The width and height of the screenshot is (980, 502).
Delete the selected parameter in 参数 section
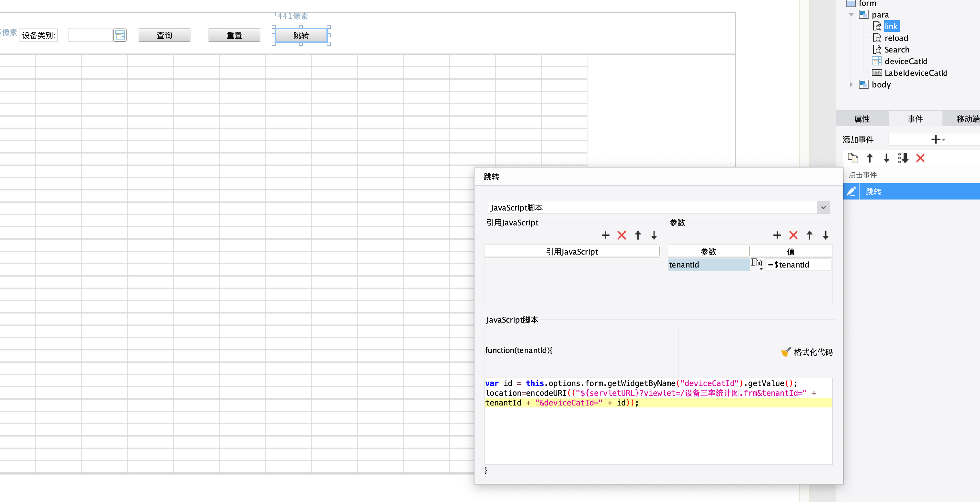(793, 235)
